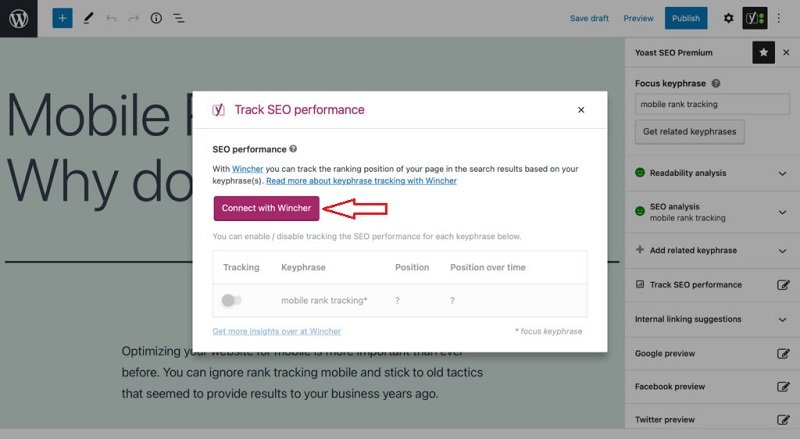Click the WordPress logo icon
The width and height of the screenshot is (800, 439).
point(18,18)
